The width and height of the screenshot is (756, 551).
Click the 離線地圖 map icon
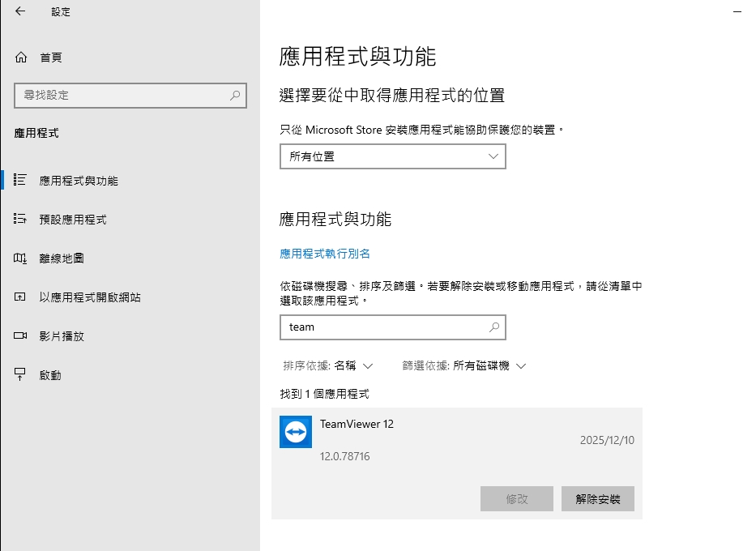21,258
